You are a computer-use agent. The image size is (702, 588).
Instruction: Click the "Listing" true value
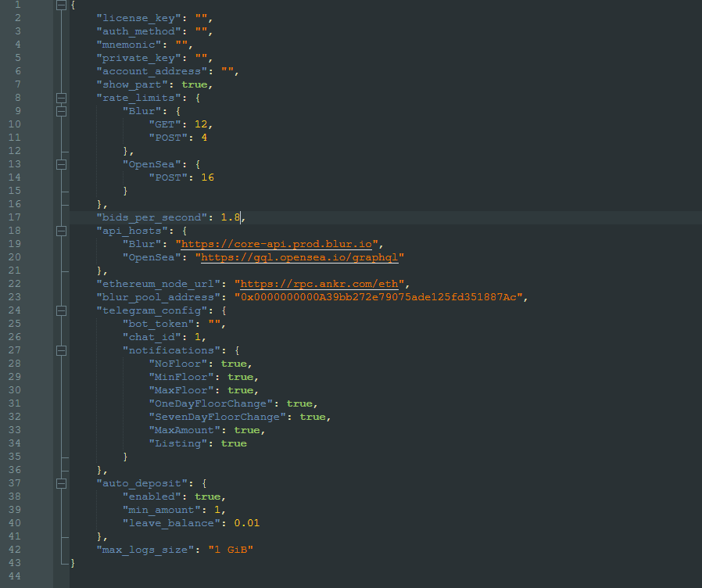(x=233, y=443)
